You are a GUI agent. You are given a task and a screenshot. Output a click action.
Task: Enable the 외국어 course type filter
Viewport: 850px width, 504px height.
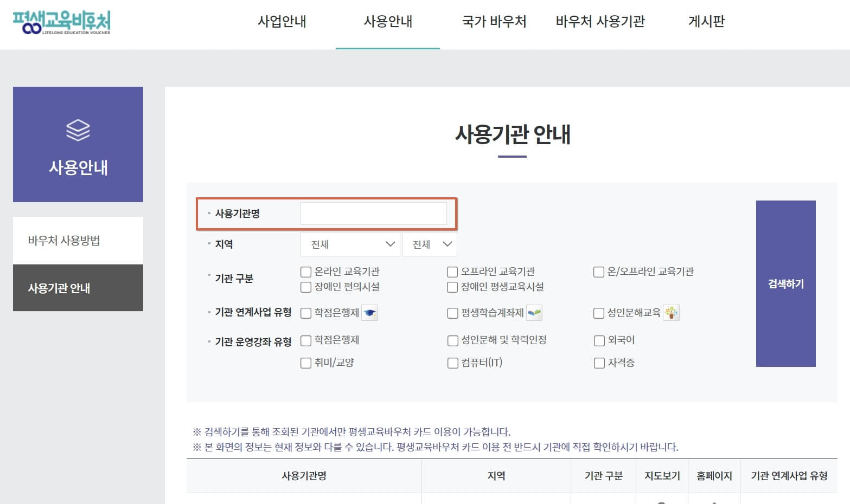point(599,340)
